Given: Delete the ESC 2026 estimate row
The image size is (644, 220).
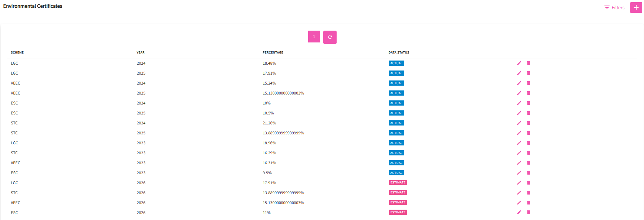Looking at the screenshot, I should 528,212.
